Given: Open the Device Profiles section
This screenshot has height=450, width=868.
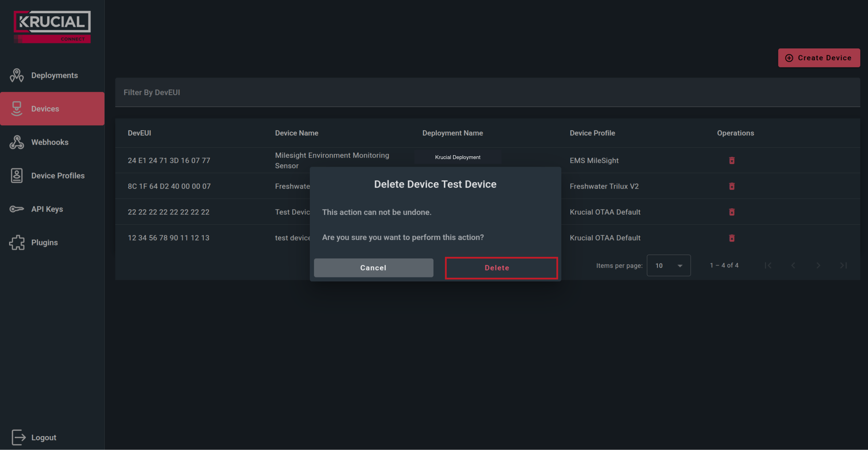Looking at the screenshot, I should (x=57, y=175).
